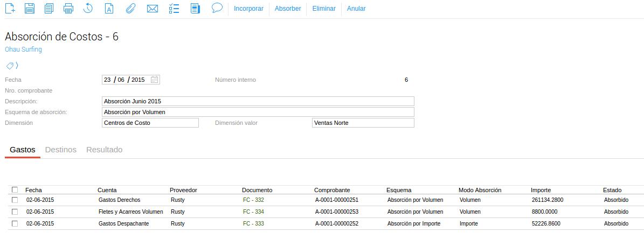
Task: Open the checklist icon in toolbar
Action: pyautogui.click(x=174, y=8)
